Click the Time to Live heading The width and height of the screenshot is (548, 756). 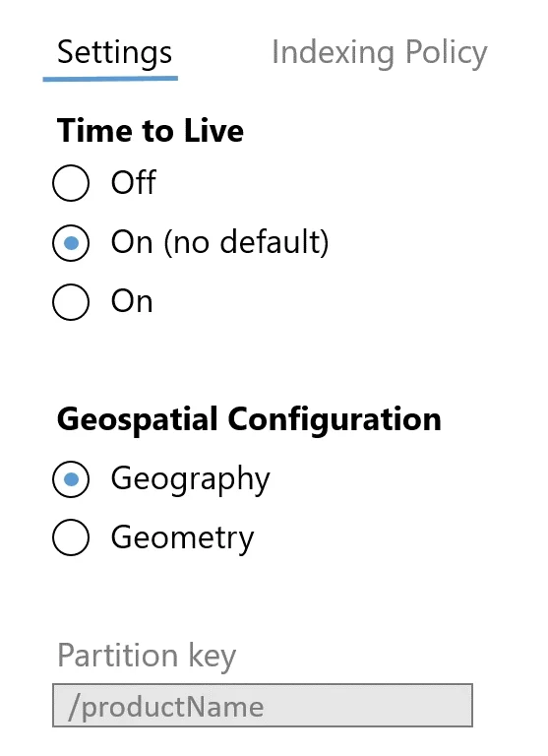point(151,130)
